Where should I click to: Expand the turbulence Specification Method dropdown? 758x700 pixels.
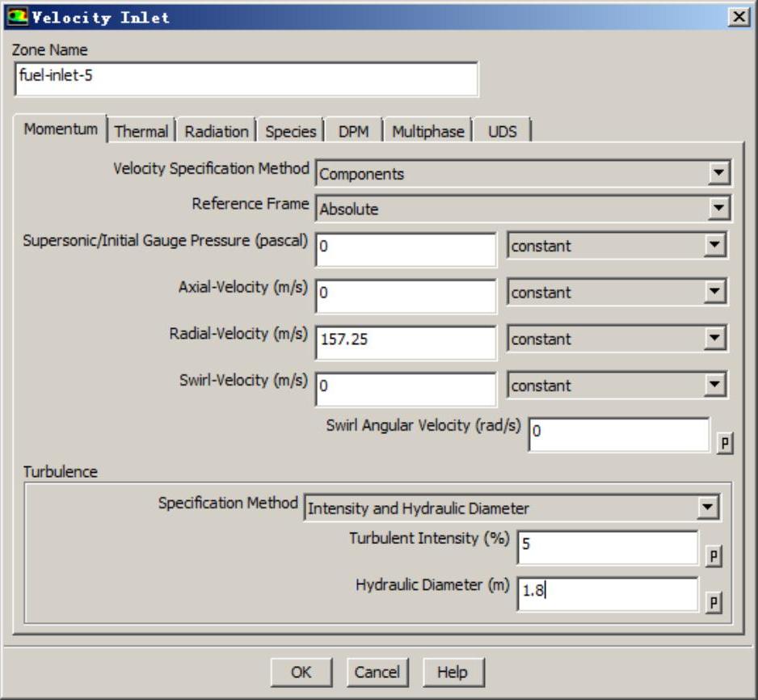[x=708, y=508]
